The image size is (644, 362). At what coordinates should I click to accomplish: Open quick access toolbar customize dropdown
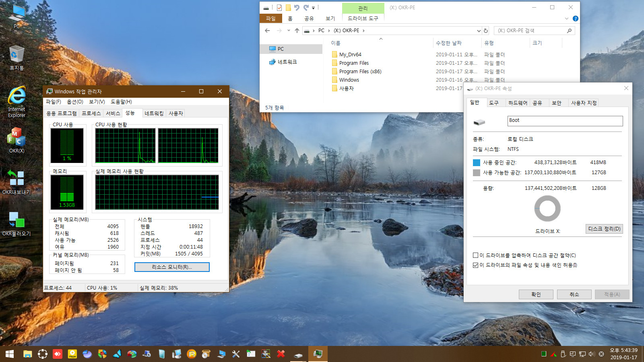[x=313, y=8]
